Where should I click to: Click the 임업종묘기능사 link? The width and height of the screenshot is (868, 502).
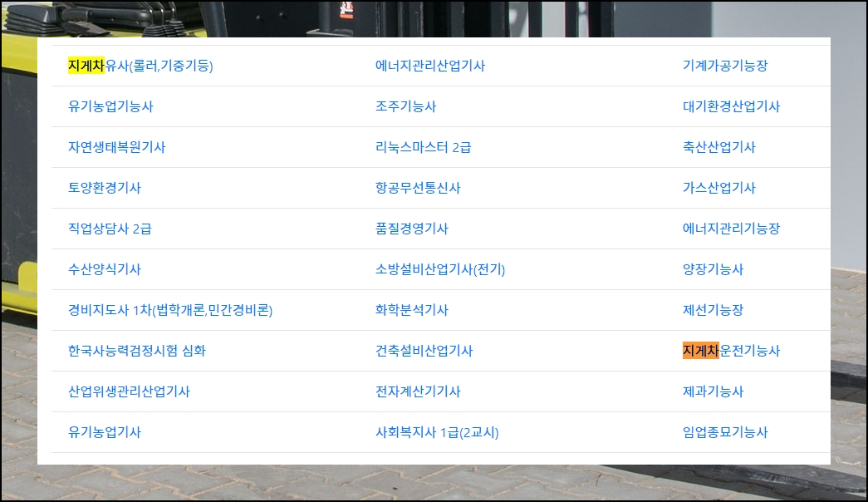point(725,432)
